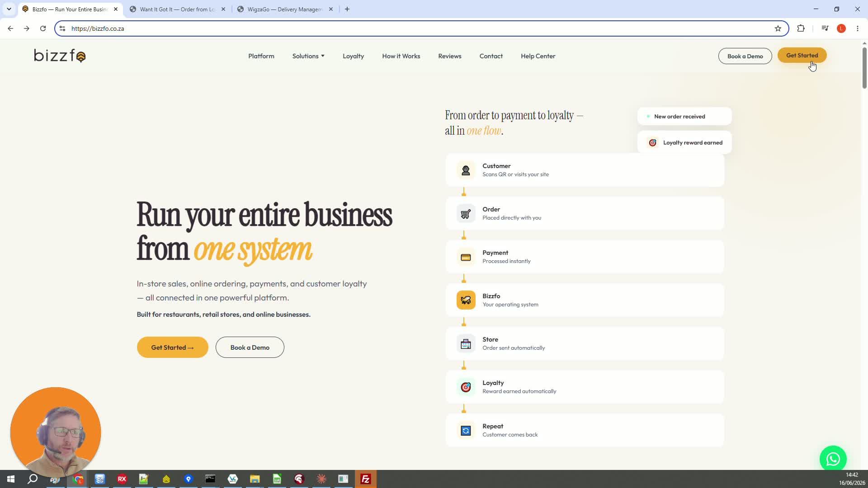Open the WhatsApp chat bubble
Screen dimensions: 868x488
click(x=833, y=459)
